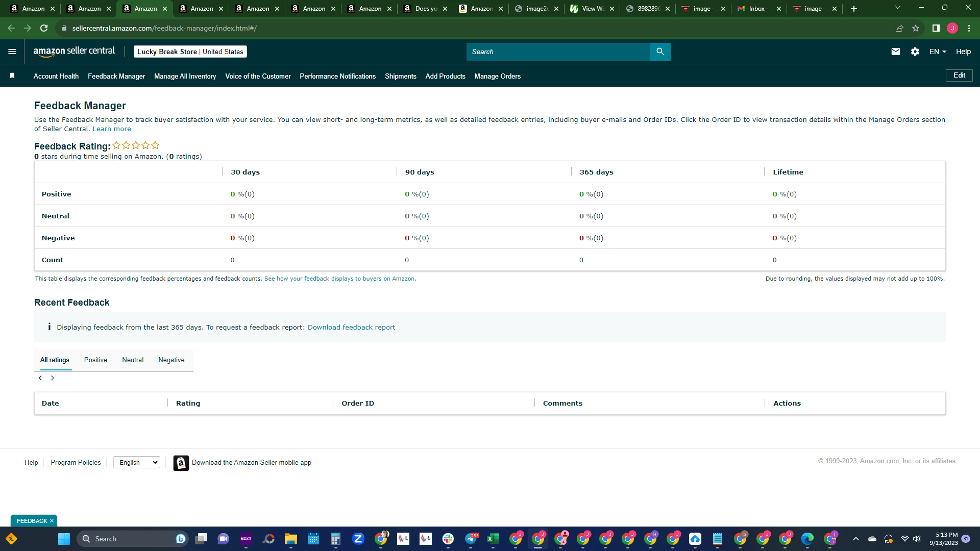Open the messages envelope icon
The width and height of the screenshot is (980, 551).
pos(895,52)
